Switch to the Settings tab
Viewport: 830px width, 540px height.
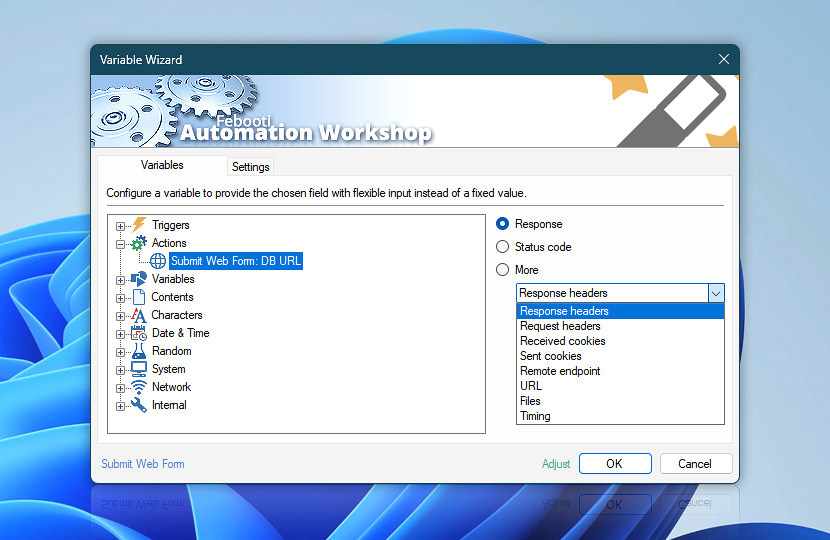(250, 167)
